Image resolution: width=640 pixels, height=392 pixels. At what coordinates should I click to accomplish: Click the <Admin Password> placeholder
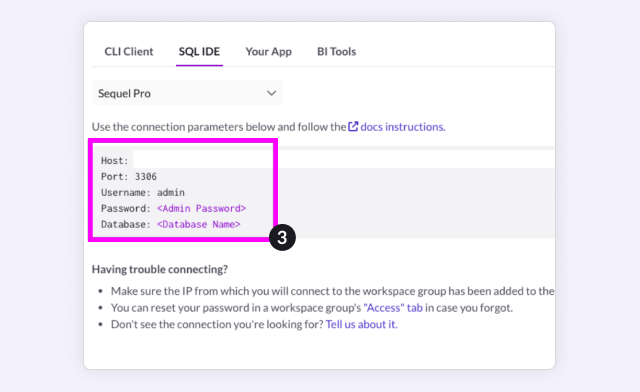pyautogui.click(x=201, y=208)
